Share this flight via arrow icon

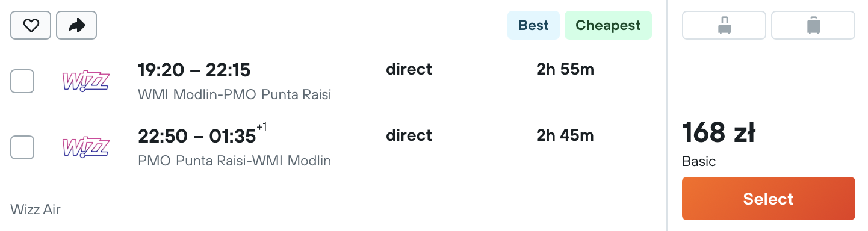(x=76, y=26)
